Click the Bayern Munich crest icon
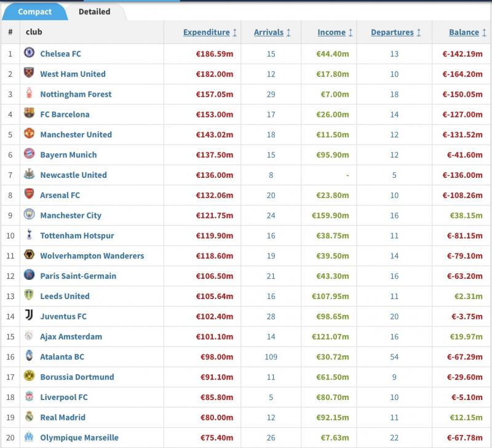Viewport: 492px width, 448px height. coord(29,153)
